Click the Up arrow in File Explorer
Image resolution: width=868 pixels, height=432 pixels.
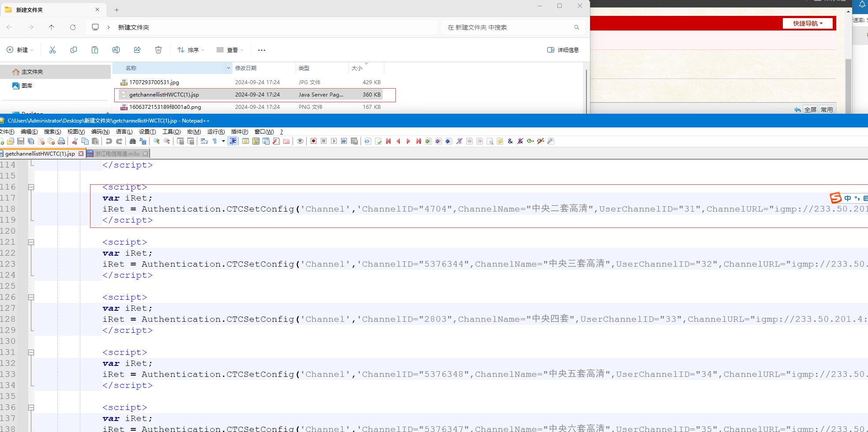coord(52,27)
